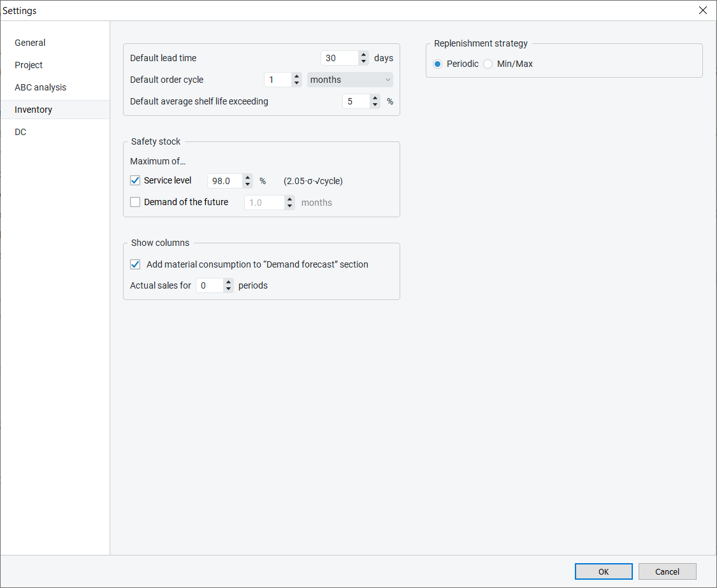This screenshot has height=588, width=717.
Task: Select the Min/Max replenishment strategy
Action: point(488,64)
